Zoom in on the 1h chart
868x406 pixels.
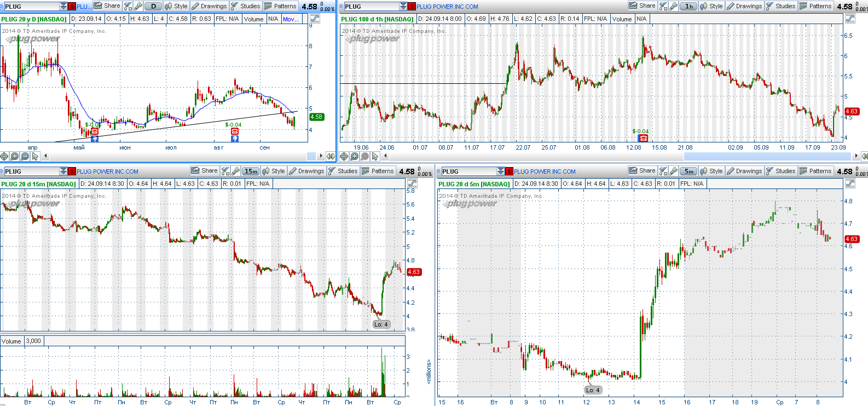click(355, 156)
